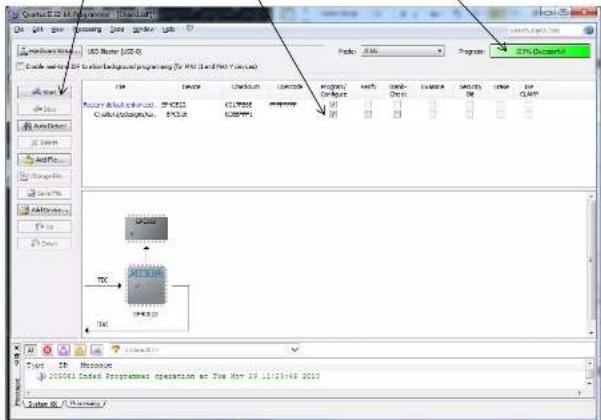Switch to the Processing messages tab

(x=85, y=404)
